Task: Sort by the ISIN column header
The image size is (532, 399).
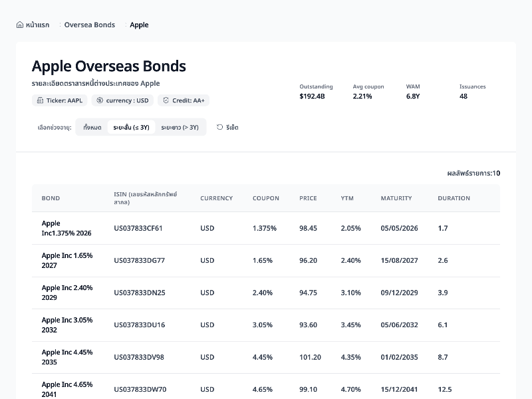Action: click(x=146, y=198)
